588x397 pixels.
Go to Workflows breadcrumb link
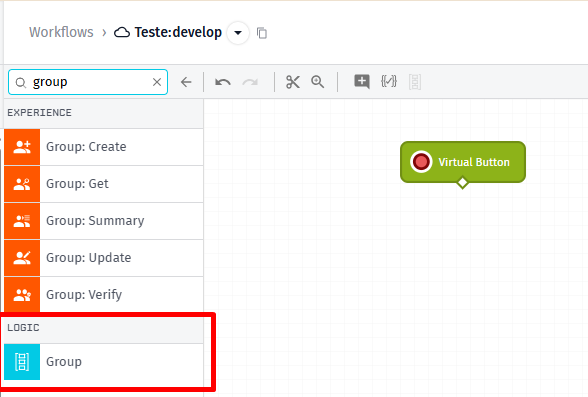pos(61,32)
